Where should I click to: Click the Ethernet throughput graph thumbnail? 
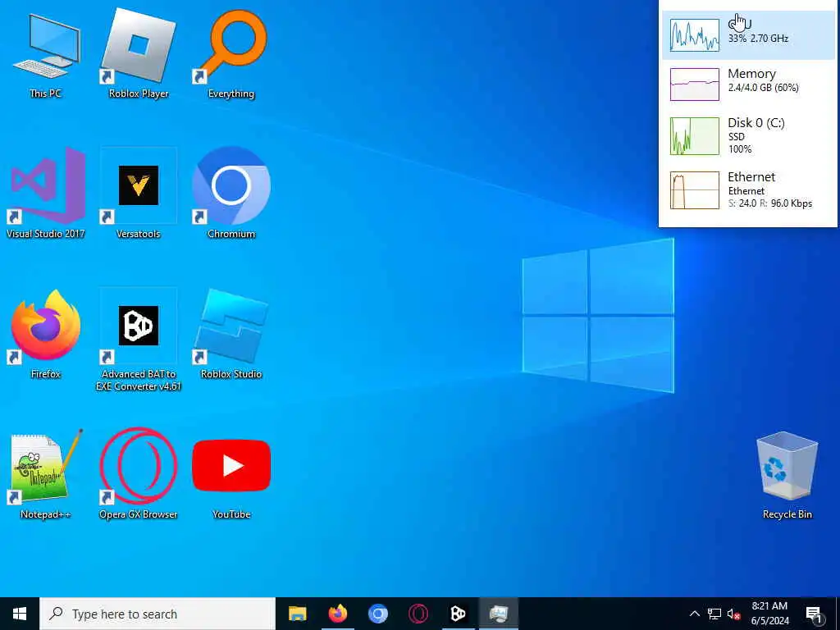click(x=695, y=190)
